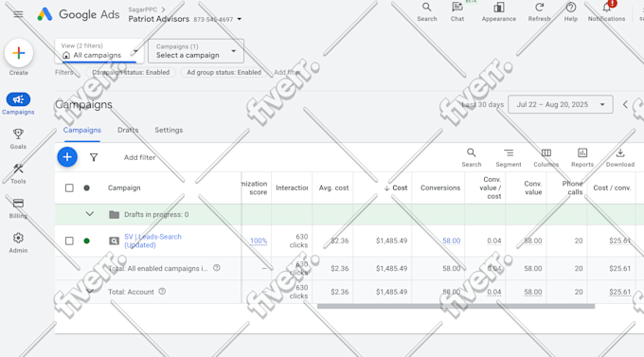Click the $1,485.49 cost in SV Leads-Search row

pyautogui.click(x=391, y=241)
